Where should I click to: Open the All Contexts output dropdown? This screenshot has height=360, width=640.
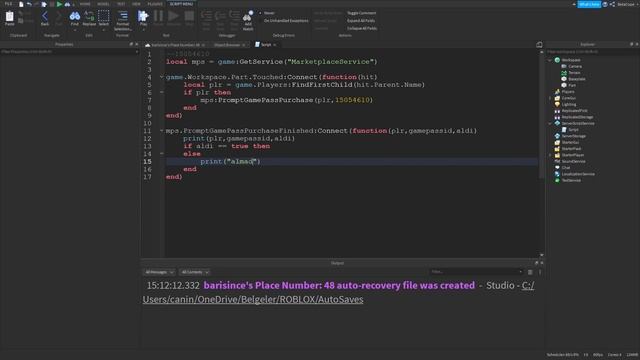click(195, 272)
